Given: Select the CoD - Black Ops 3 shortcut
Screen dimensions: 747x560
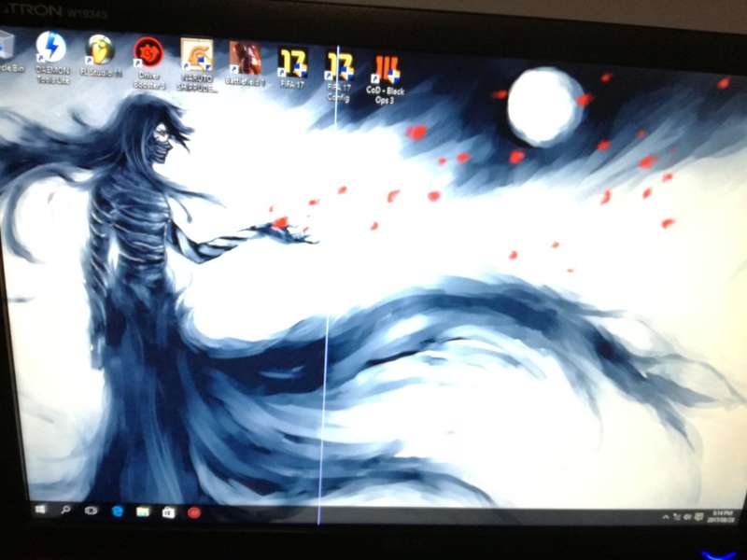Looking at the screenshot, I should (x=385, y=80).
